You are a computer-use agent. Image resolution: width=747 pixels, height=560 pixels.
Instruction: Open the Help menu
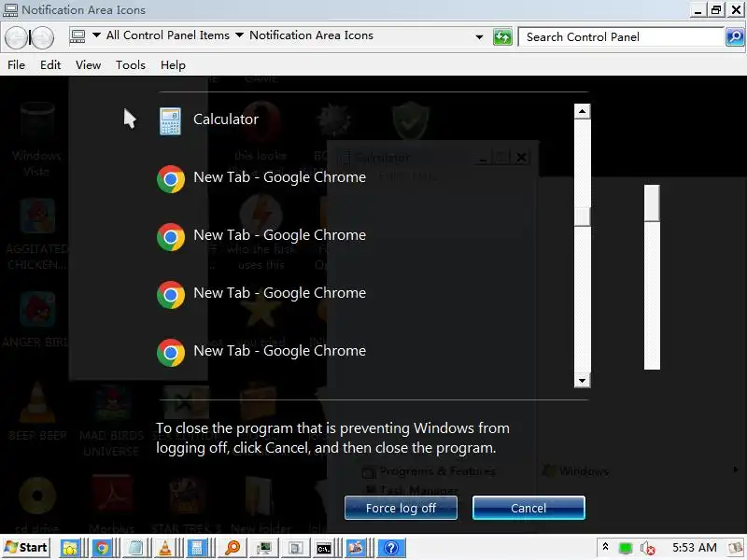173,64
